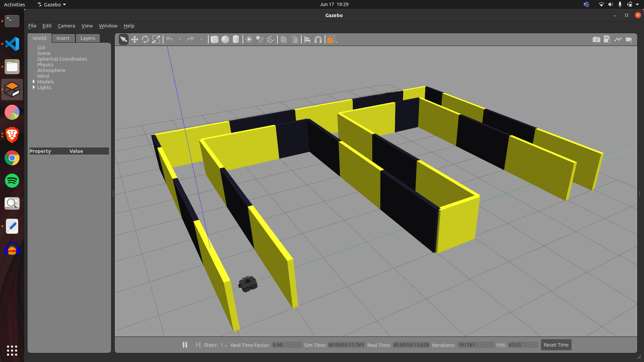Screen dimensions: 644x362
Task: Select Scene in world tree
Action: tap(44, 53)
